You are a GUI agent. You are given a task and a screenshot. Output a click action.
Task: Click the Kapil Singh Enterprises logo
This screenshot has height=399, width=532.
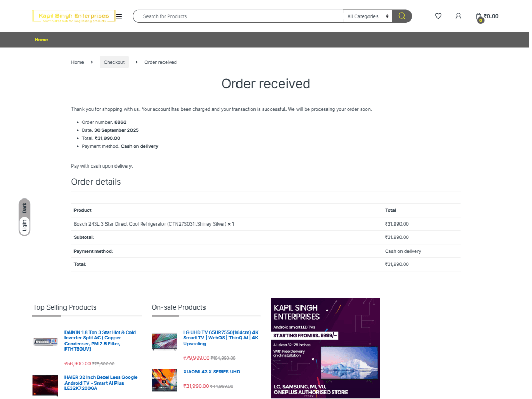(x=73, y=16)
